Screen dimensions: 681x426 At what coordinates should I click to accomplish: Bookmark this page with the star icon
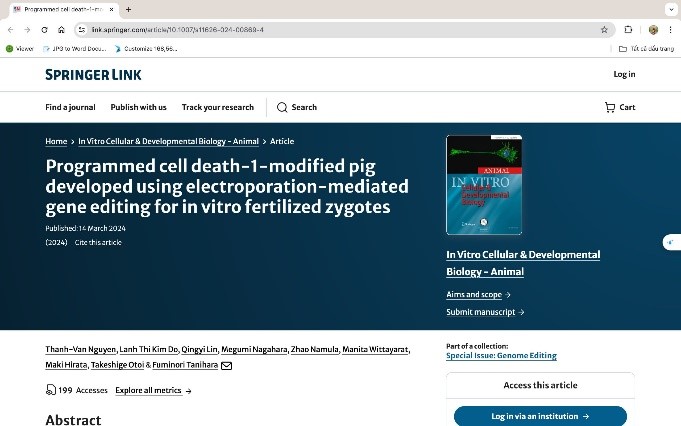[x=604, y=30]
